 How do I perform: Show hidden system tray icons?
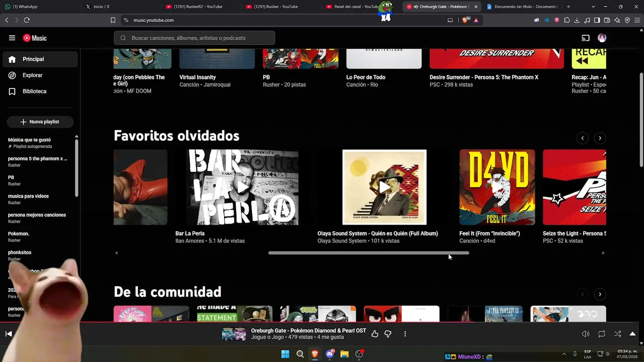(x=564, y=354)
